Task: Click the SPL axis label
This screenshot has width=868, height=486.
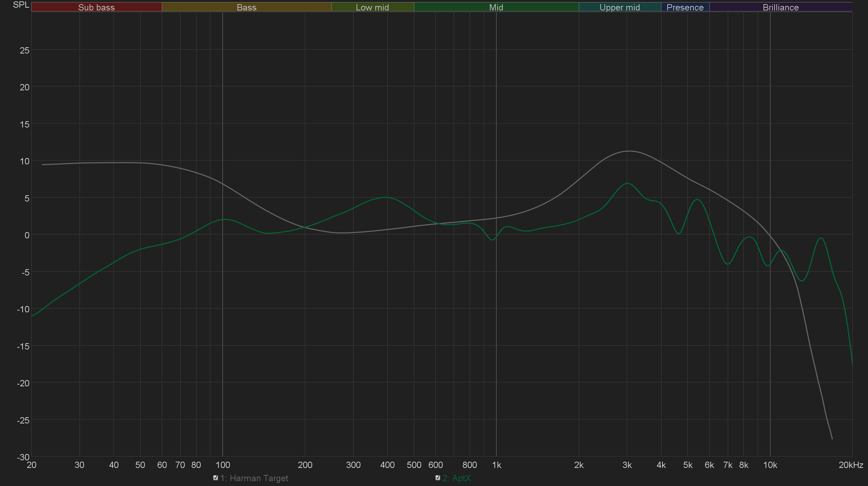Action: [x=21, y=5]
